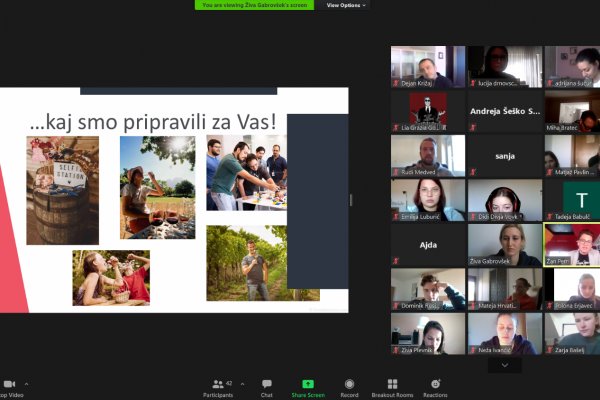Open the Chat panel
600x400 pixels.
[x=267, y=384]
